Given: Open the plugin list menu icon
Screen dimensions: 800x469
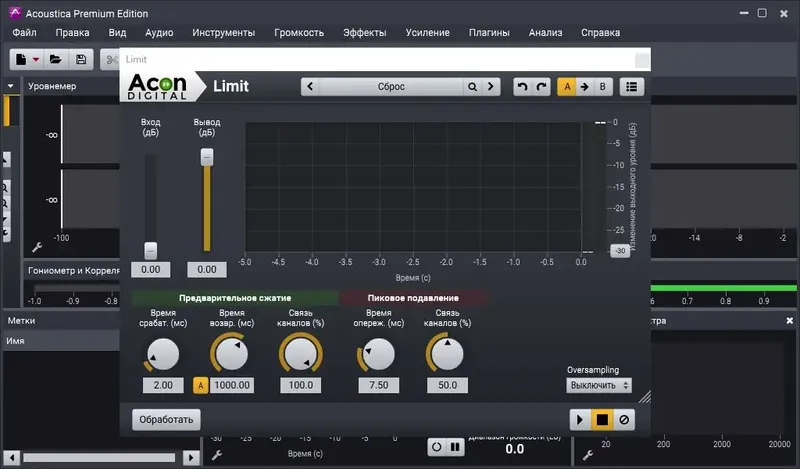Looking at the screenshot, I should tap(632, 87).
